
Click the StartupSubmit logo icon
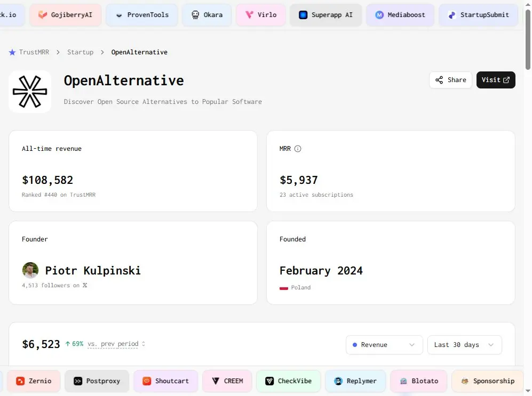[x=452, y=14]
